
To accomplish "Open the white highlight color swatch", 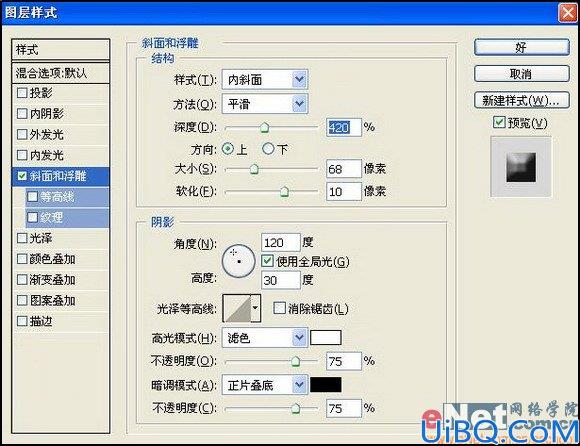I will pyautogui.click(x=326, y=337).
